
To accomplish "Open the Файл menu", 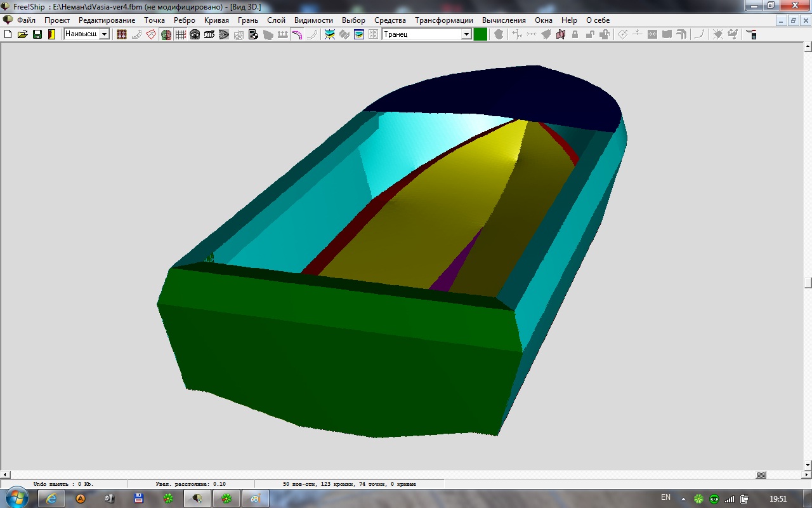I will [x=26, y=20].
